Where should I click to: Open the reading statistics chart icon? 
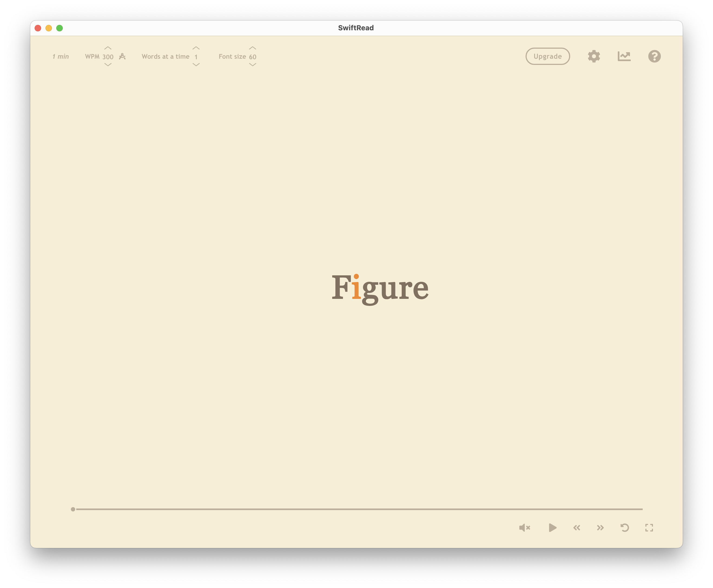coord(624,56)
